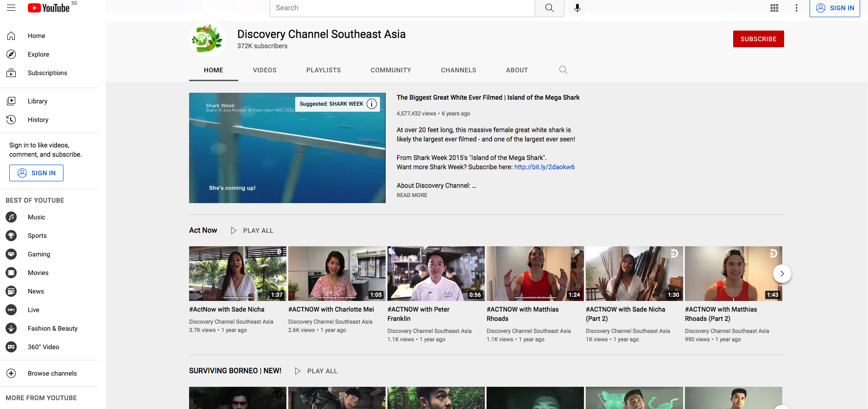The height and width of the screenshot is (409, 868).
Task: Open the Act Now section title
Action: tap(203, 230)
